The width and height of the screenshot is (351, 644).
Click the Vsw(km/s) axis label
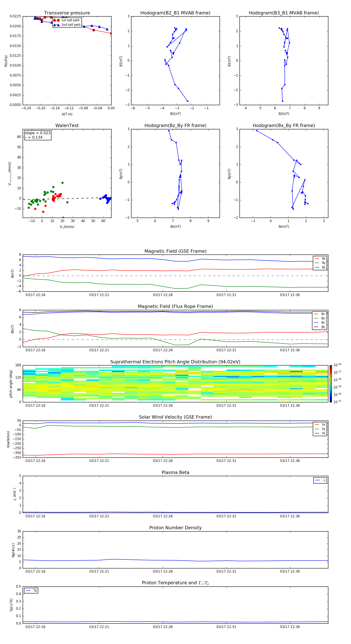pyautogui.click(x=8, y=439)
